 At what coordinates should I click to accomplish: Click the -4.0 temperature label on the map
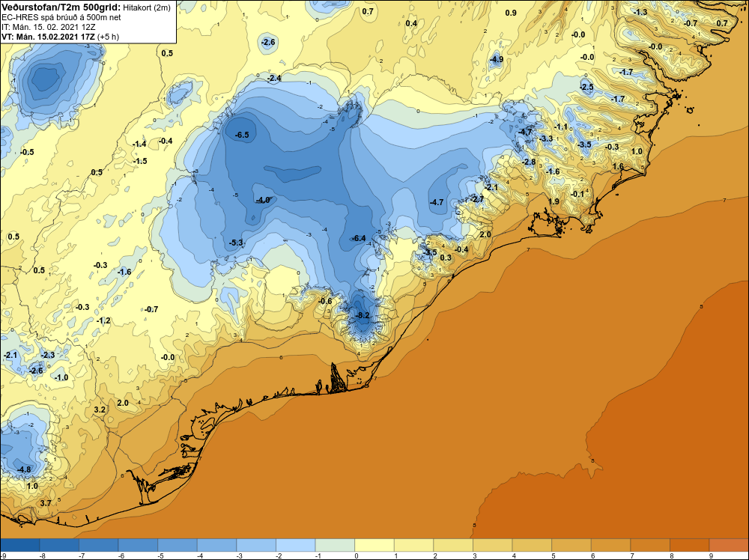pyautogui.click(x=263, y=200)
